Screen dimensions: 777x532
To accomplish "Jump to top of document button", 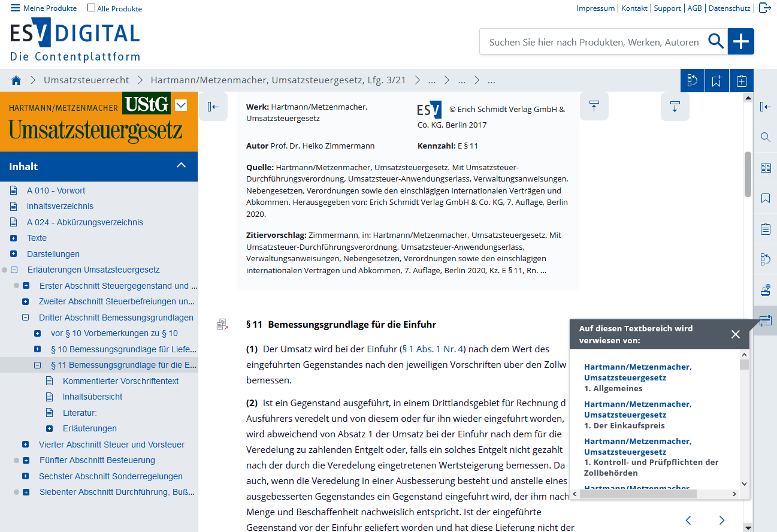I will pyautogui.click(x=594, y=107).
